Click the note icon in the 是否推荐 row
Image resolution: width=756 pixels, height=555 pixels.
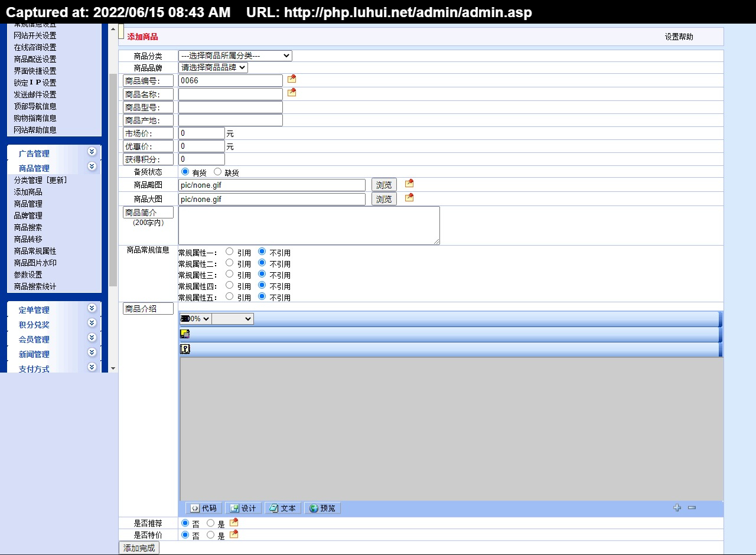(x=234, y=523)
